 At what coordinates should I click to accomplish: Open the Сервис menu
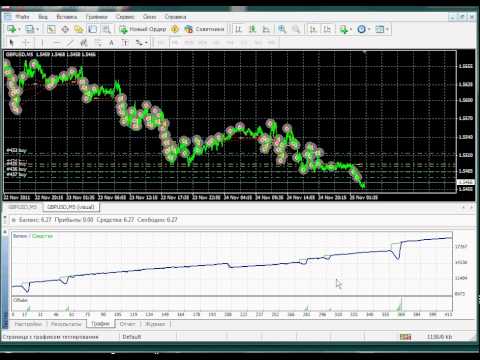pyautogui.click(x=125, y=17)
